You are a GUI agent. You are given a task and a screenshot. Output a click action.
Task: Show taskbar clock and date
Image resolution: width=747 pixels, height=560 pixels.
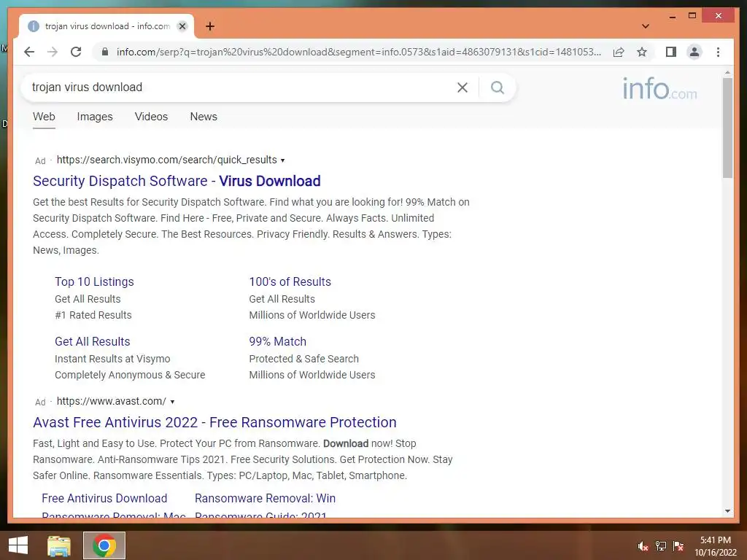pyautogui.click(x=715, y=546)
